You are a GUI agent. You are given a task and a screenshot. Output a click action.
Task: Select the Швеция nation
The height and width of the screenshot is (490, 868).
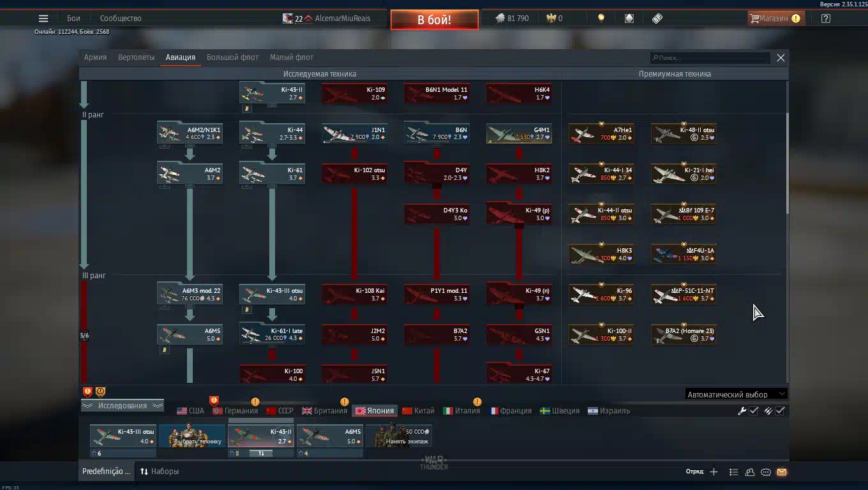click(x=560, y=411)
